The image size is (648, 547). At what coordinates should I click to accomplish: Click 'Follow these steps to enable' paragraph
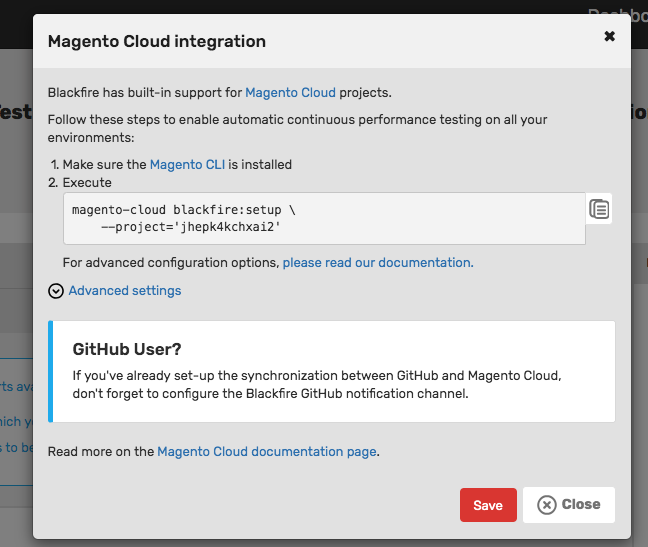tap(297, 128)
